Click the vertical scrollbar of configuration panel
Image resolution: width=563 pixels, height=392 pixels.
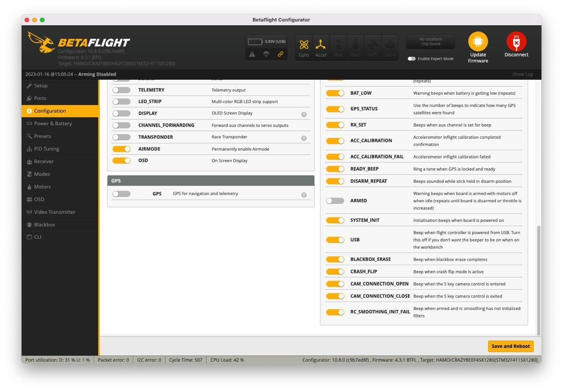pos(539,280)
